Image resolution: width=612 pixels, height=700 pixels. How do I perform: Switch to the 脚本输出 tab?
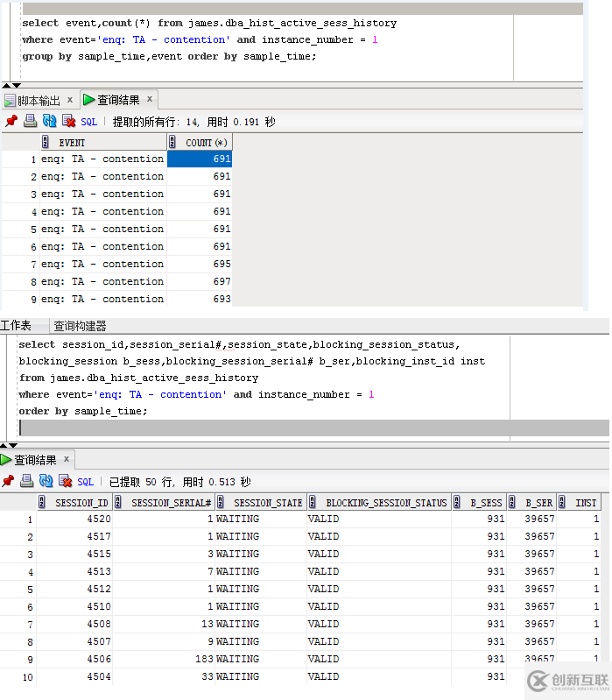click(x=39, y=101)
